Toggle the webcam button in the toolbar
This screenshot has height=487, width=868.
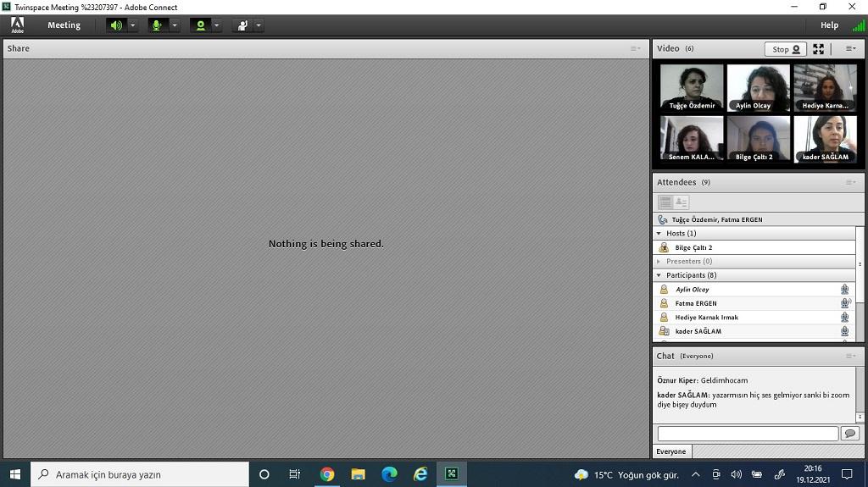[x=200, y=25]
